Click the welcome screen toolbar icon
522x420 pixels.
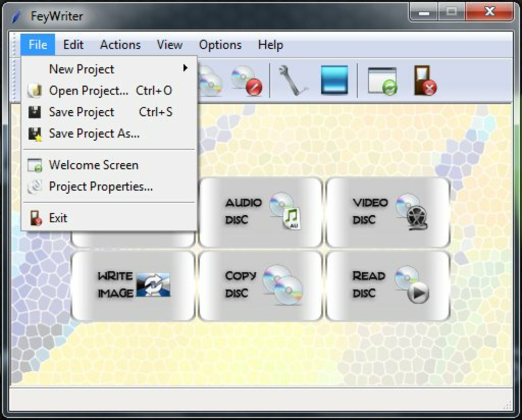[x=383, y=81]
